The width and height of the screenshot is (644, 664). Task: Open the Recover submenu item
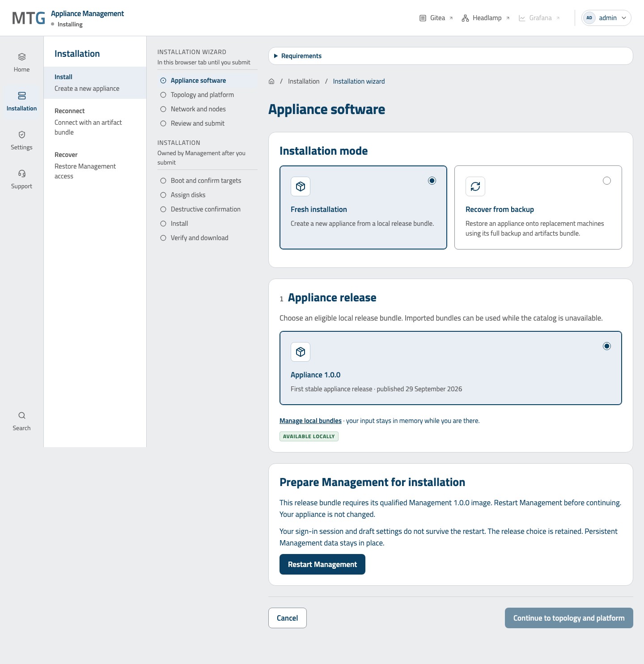[95, 165]
